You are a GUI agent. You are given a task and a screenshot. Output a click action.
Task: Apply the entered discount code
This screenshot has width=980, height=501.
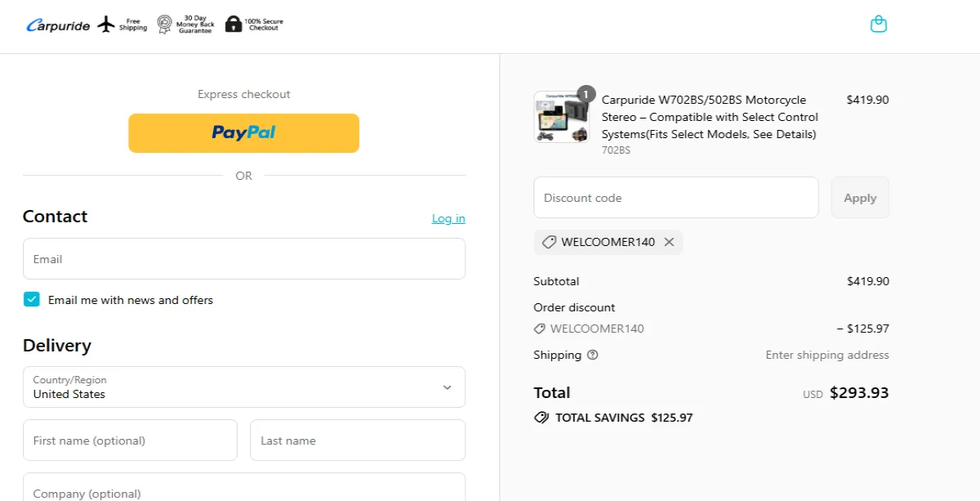(859, 197)
